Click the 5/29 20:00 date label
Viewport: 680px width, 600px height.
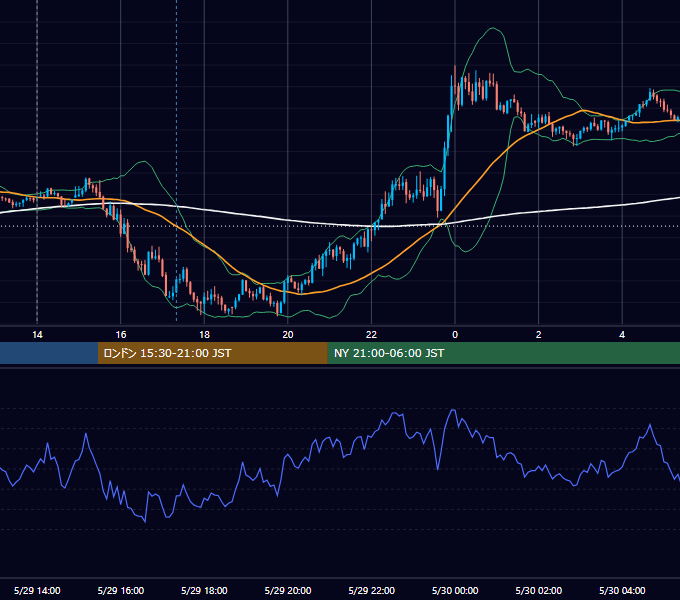[288, 590]
